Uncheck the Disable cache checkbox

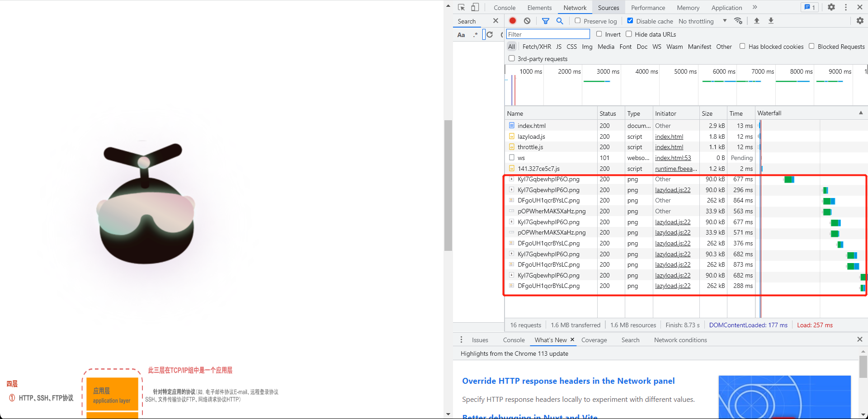pos(630,21)
